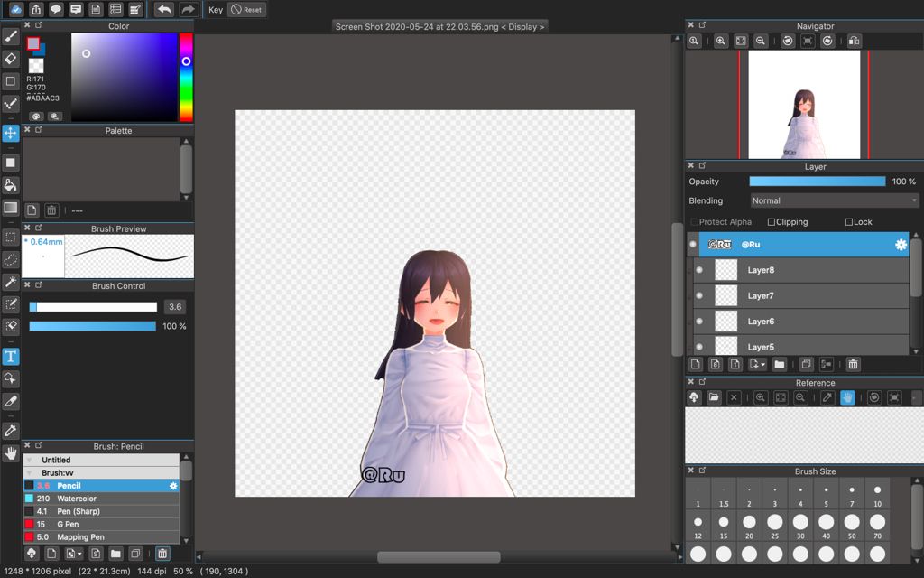Duplicate the selected layer
This screenshot has height=578, width=924.
click(806, 365)
